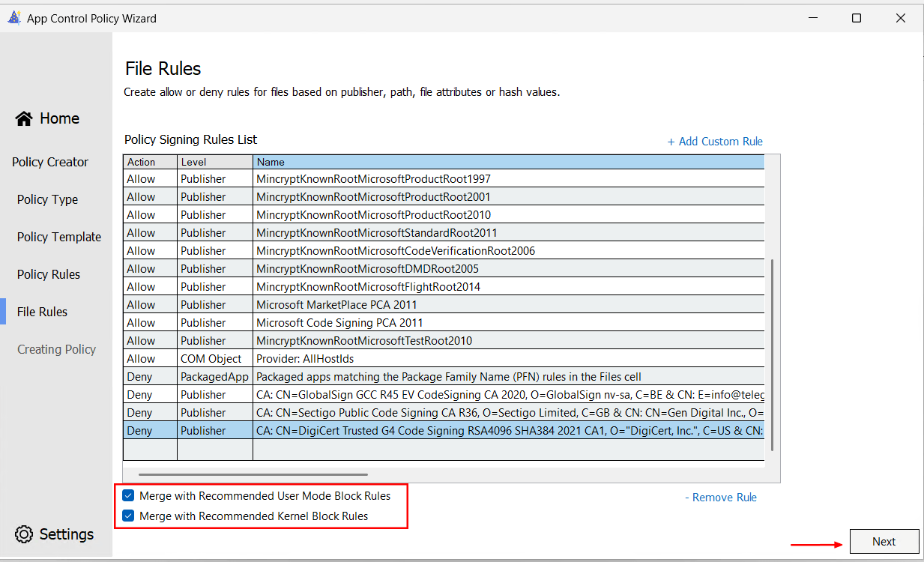Click the vertical scrollbar of rules list

tap(772, 355)
